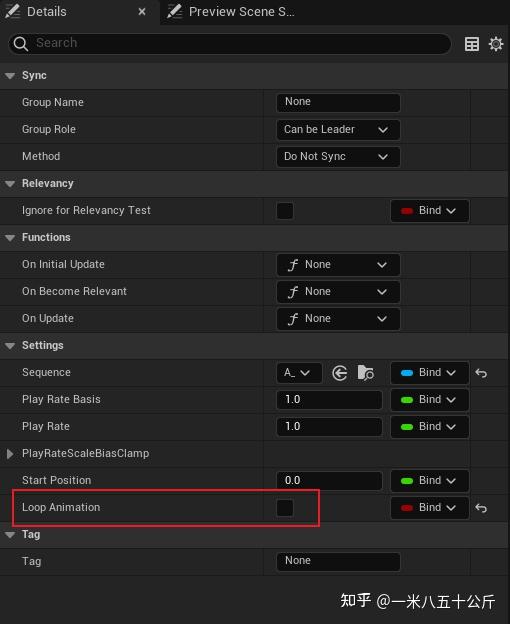Image resolution: width=510 pixels, height=624 pixels.
Task: Reset Loop Animation to default value
Action: click(x=481, y=508)
